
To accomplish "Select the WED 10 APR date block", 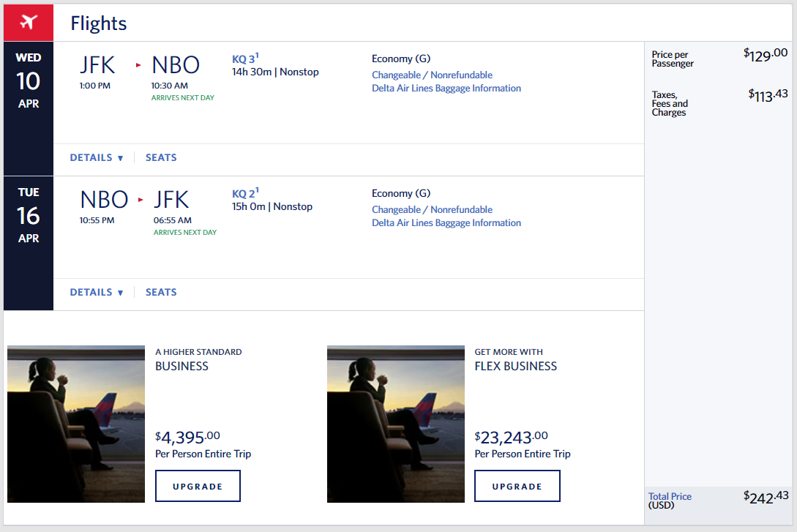I will click(x=29, y=80).
